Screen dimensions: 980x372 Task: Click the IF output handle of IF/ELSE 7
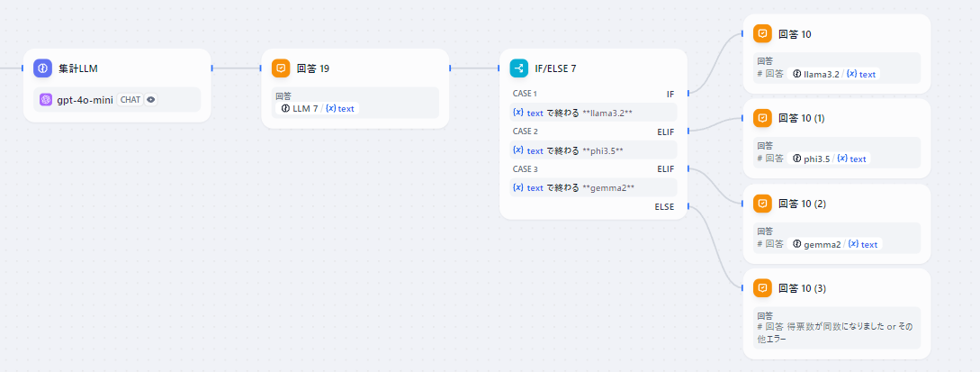688,93
